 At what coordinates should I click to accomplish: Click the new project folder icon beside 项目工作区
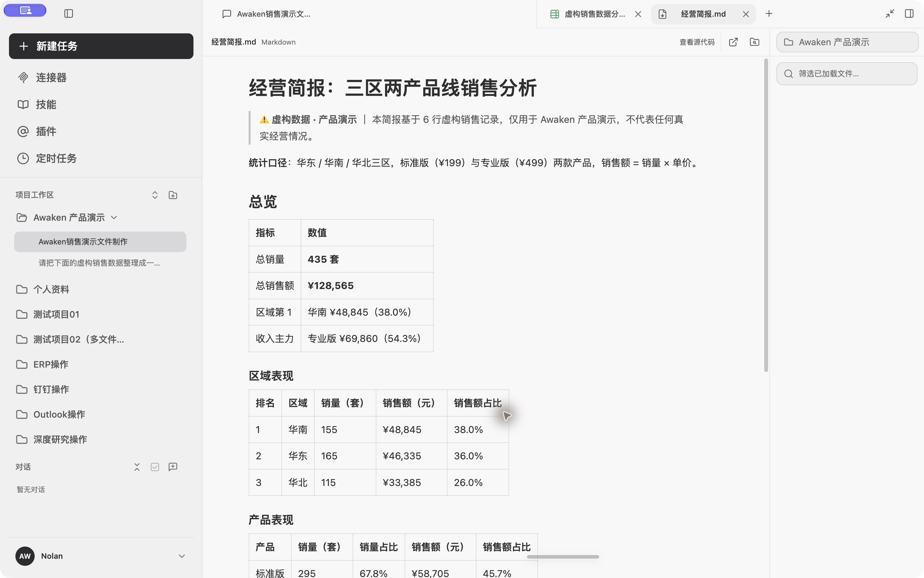173,195
